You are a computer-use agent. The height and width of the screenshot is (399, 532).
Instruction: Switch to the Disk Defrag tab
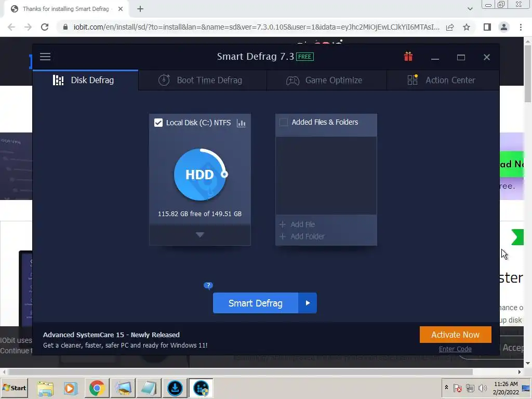tap(86, 81)
